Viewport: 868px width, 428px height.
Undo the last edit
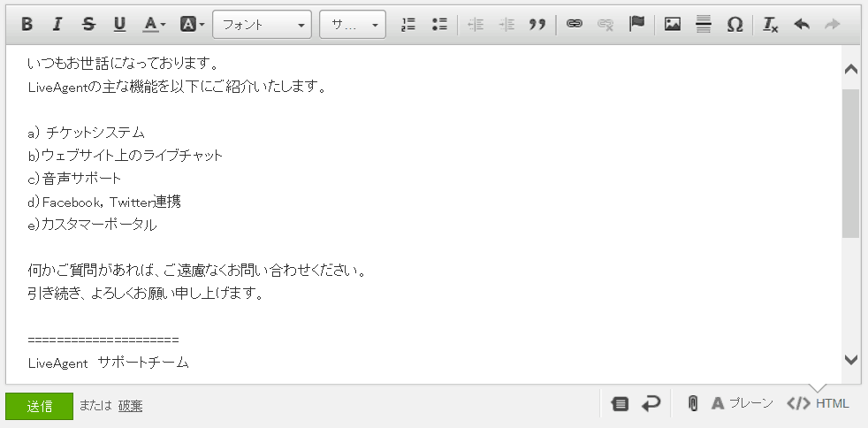[x=802, y=25]
